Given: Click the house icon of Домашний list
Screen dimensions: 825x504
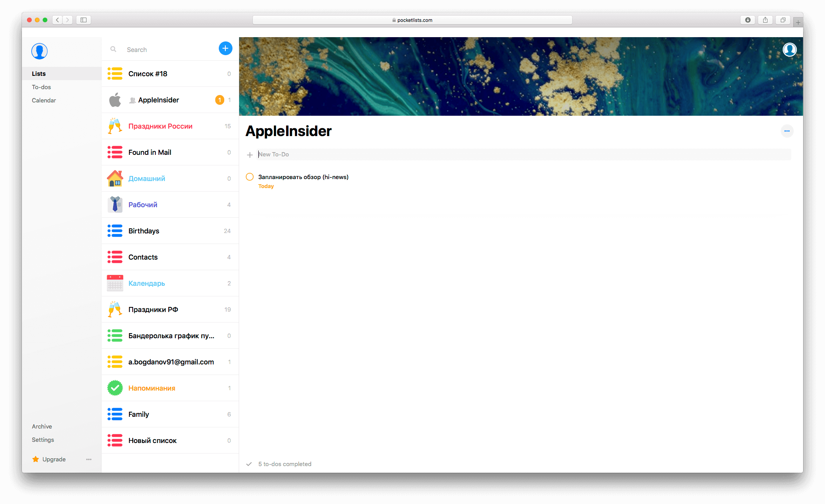Looking at the screenshot, I should pos(115,178).
